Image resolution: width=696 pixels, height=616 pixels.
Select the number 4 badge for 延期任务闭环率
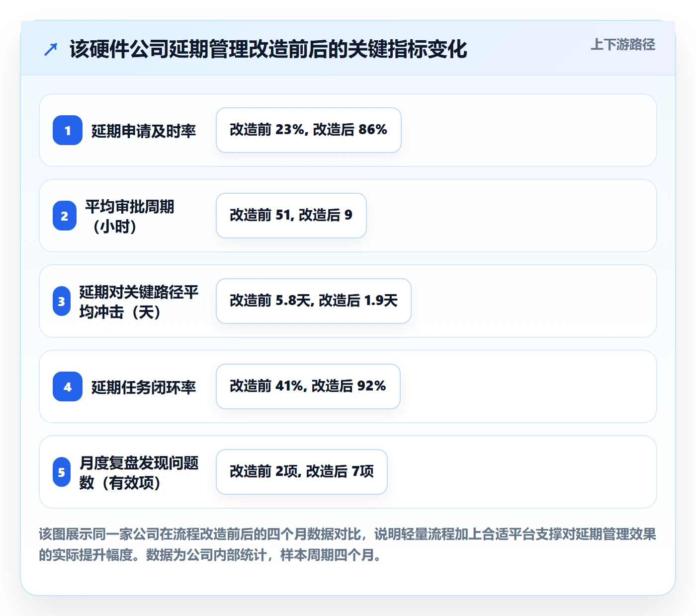[68, 386]
